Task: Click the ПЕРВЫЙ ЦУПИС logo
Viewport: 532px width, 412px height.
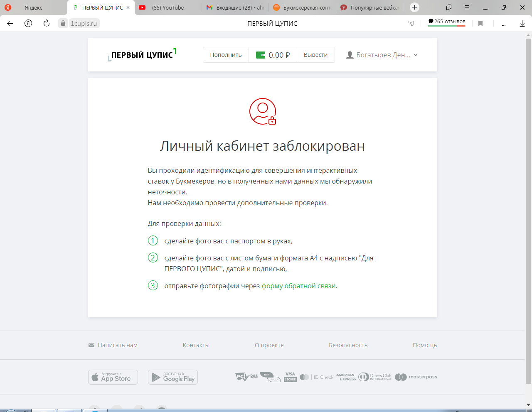Action: pyautogui.click(x=142, y=54)
